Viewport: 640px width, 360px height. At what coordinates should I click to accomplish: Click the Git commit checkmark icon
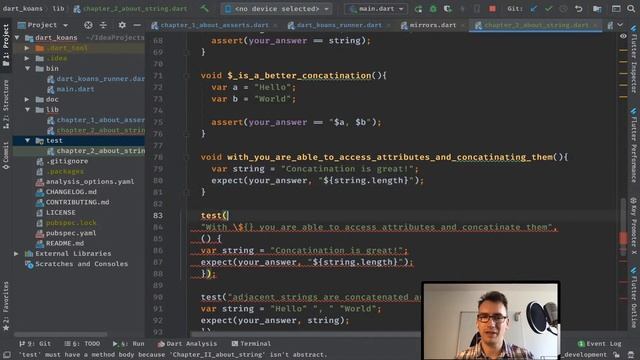pyautogui.click(x=548, y=9)
